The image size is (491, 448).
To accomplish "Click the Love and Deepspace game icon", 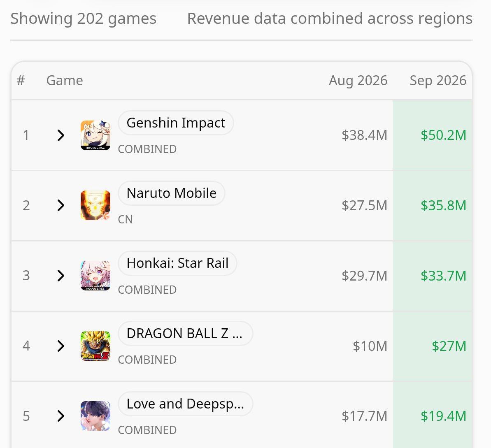I will click(95, 416).
